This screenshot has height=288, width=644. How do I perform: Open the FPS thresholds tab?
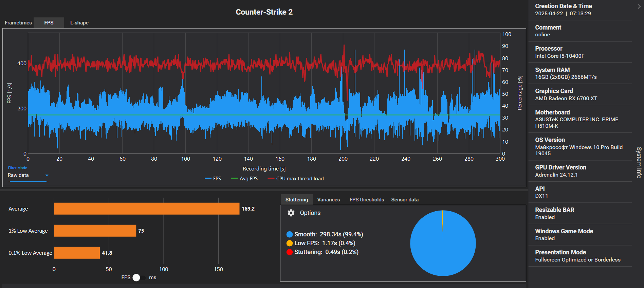tap(367, 200)
